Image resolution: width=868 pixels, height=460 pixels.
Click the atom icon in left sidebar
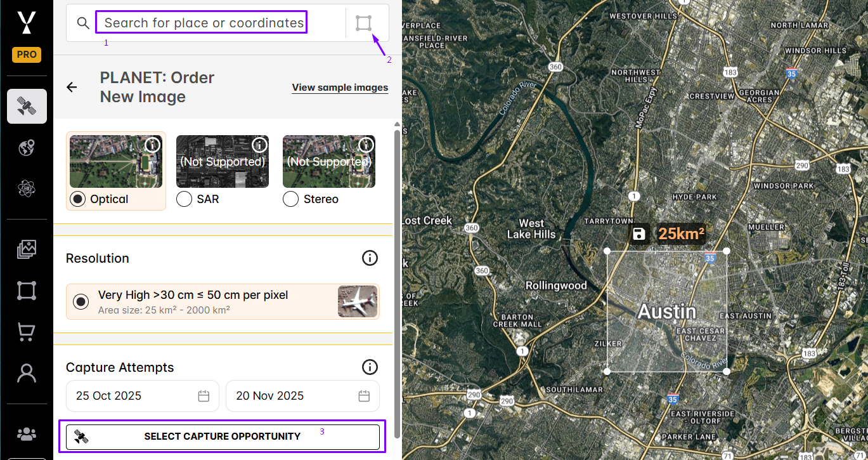coord(27,188)
